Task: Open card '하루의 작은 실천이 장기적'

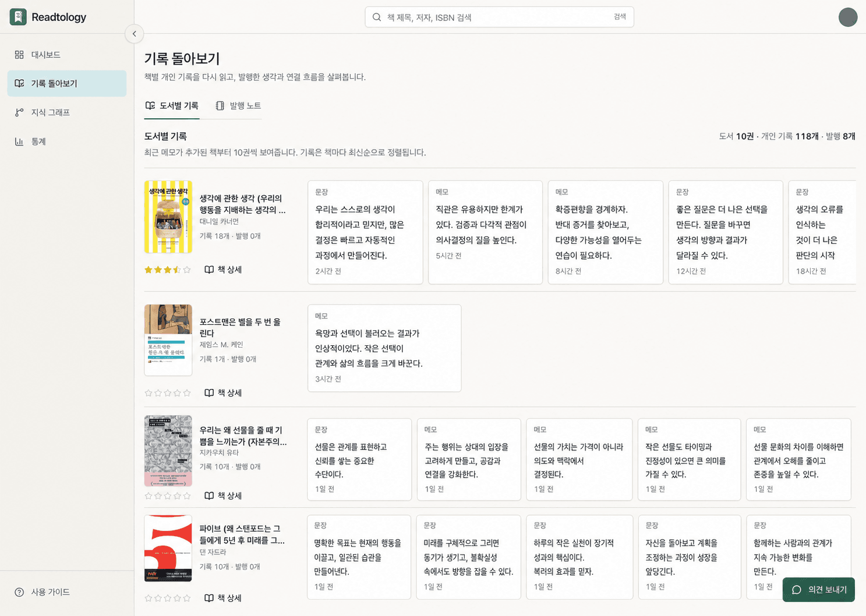Action: coord(579,557)
